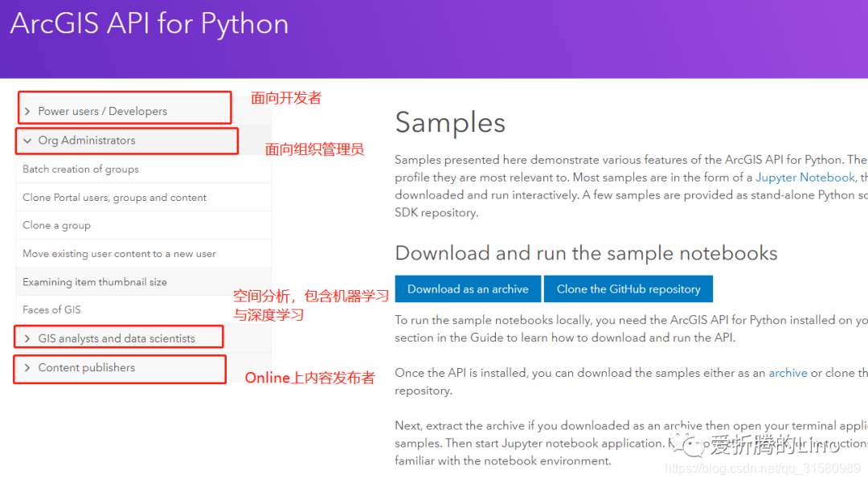868x483 pixels.
Task: Select the Org Administrators section label
Action: click(x=87, y=141)
